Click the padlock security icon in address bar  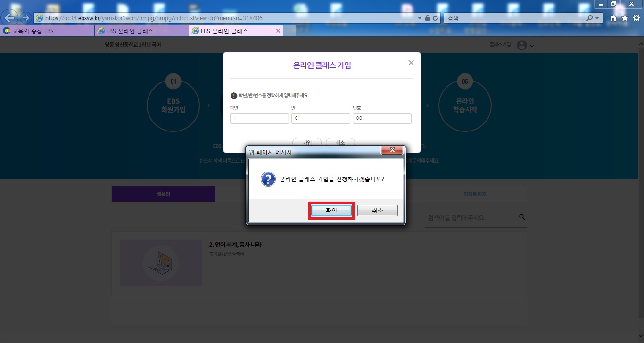428,18
